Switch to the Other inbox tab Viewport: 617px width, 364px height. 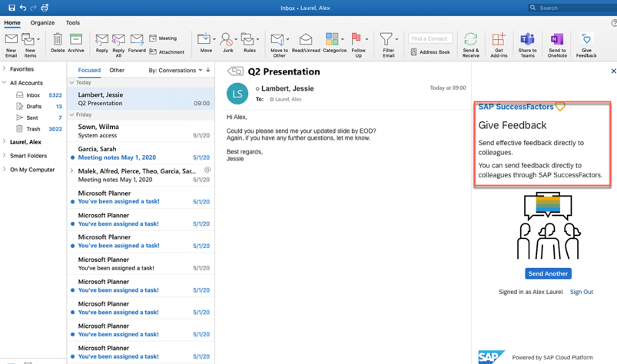tap(117, 71)
